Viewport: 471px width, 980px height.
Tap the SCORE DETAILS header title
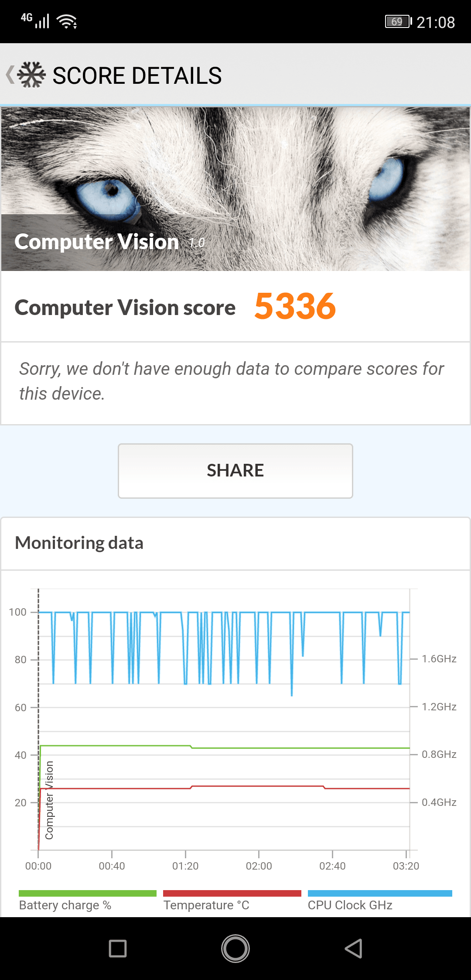137,75
